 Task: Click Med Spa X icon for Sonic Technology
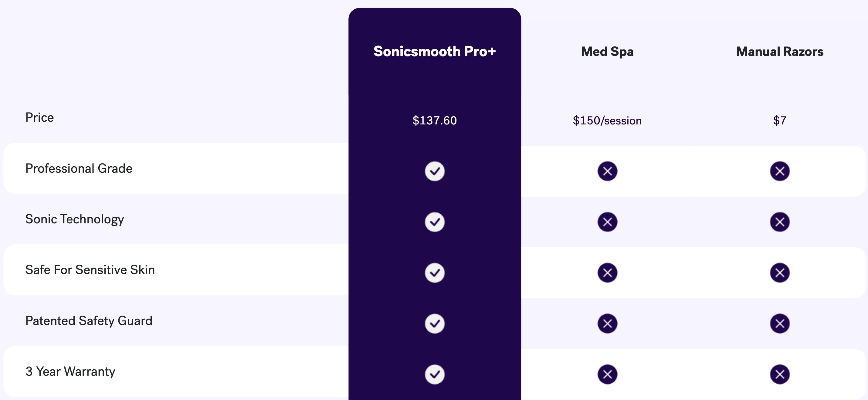click(608, 222)
